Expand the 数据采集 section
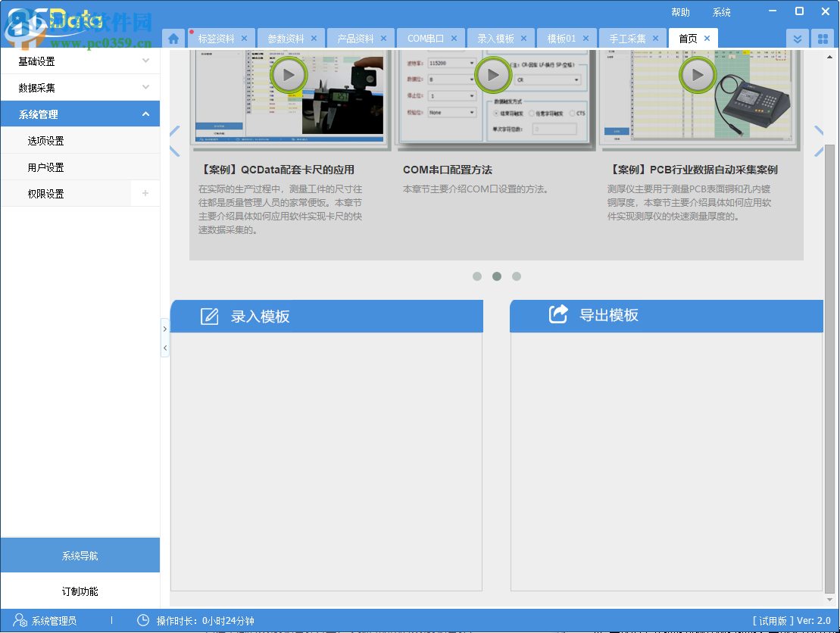 80,87
